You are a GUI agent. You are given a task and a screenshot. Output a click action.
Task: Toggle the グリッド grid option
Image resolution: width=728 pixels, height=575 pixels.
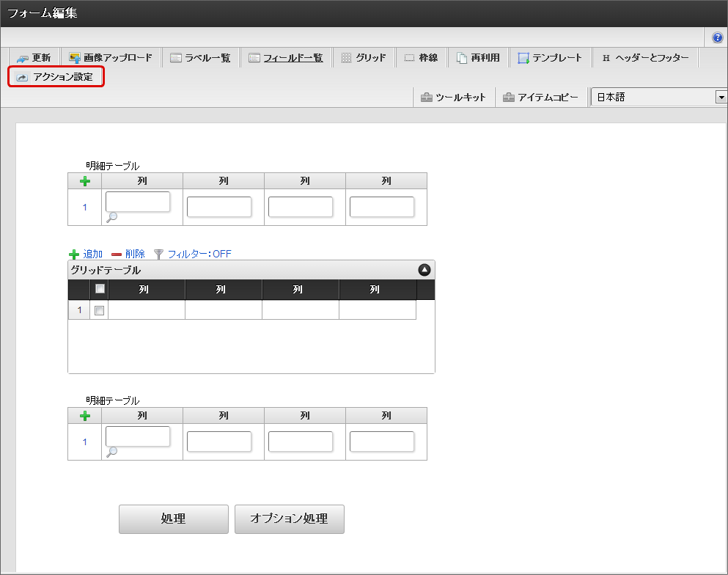click(x=364, y=58)
